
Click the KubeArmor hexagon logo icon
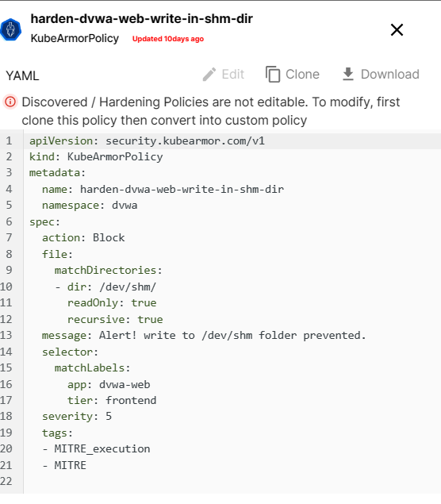10,29
